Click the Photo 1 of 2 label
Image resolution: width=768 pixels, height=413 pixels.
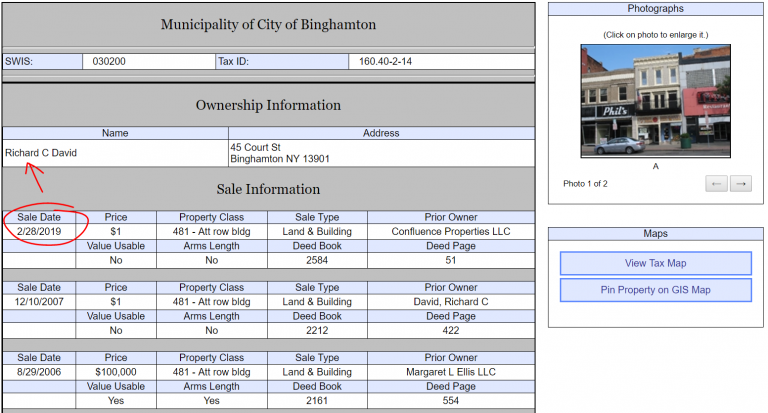[585, 184]
